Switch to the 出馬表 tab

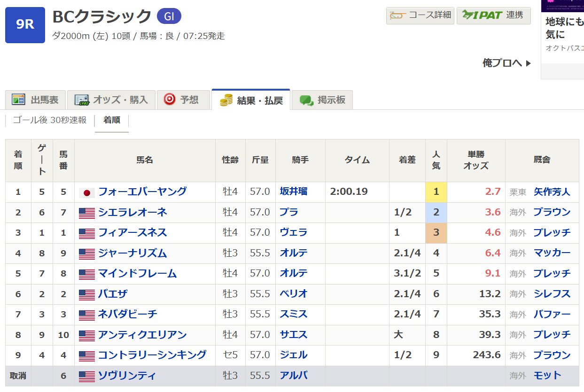pyautogui.click(x=36, y=100)
